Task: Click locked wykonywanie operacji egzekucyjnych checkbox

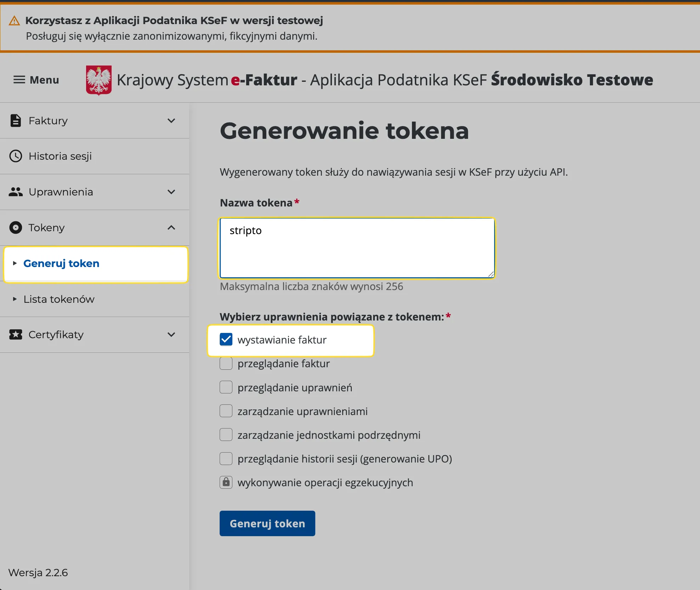Action: pos(226,482)
